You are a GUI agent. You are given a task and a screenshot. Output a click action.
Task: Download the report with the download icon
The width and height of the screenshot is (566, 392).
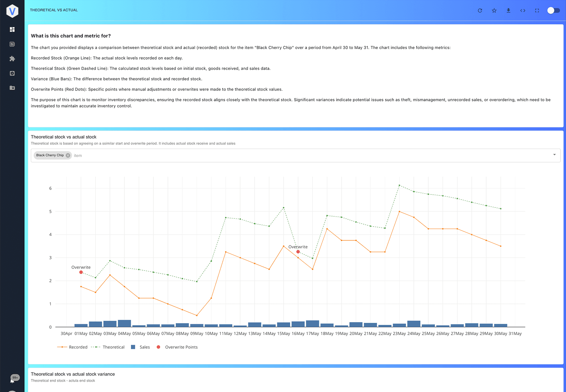tap(508, 11)
